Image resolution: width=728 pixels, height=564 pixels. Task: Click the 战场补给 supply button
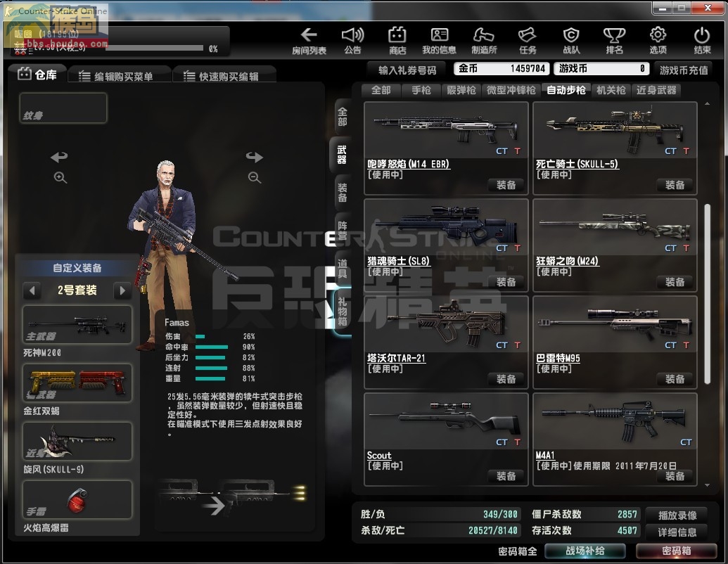(x=585, y=551)
